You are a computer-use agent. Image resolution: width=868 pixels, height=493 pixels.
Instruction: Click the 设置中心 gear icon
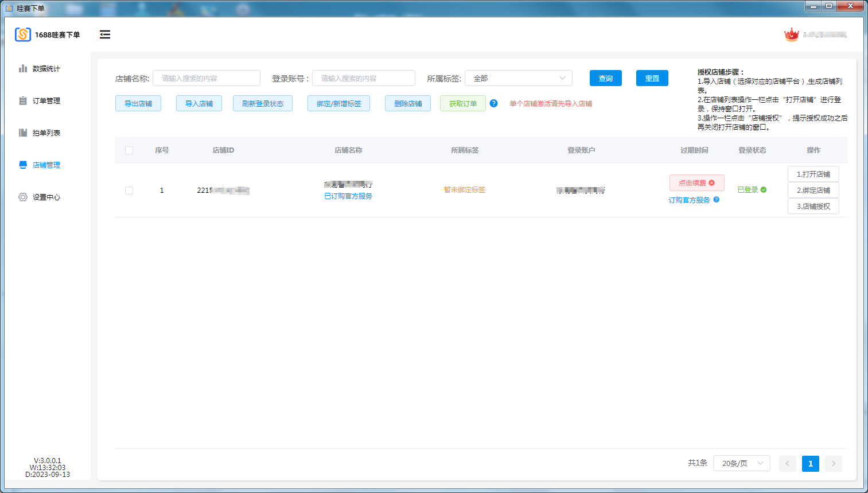click(x=23, y=197)
